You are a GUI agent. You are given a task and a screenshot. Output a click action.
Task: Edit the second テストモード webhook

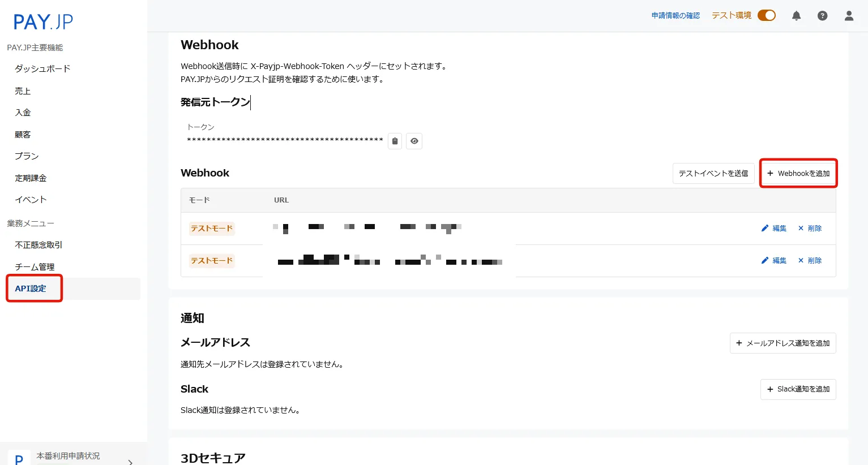774,261
